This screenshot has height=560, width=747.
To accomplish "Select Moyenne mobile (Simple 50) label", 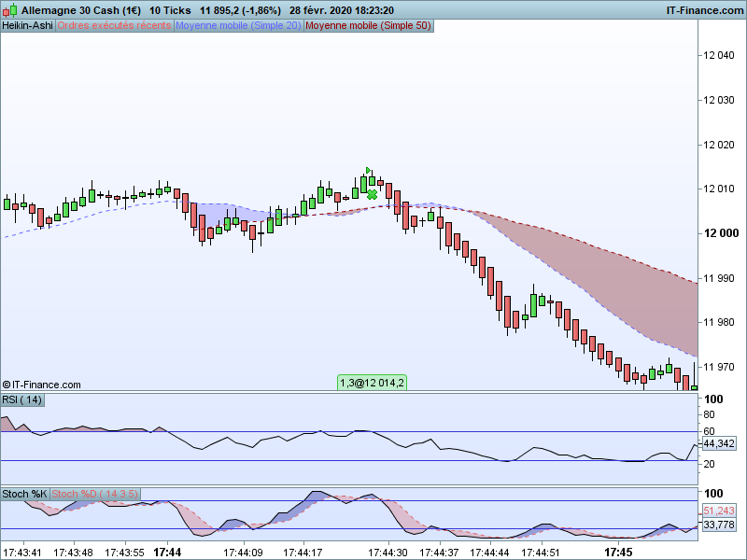I will (x=368, y=26).
